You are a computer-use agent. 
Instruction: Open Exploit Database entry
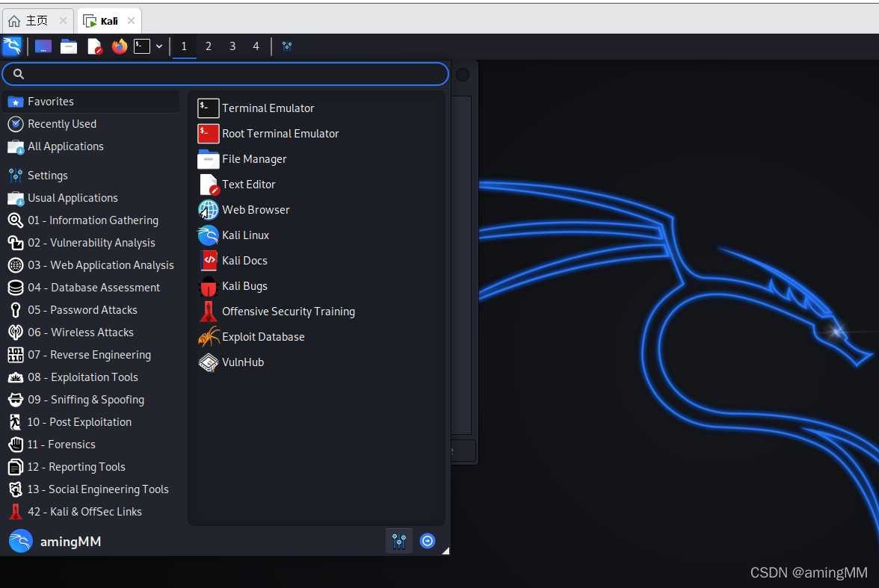tap(317, 337)
